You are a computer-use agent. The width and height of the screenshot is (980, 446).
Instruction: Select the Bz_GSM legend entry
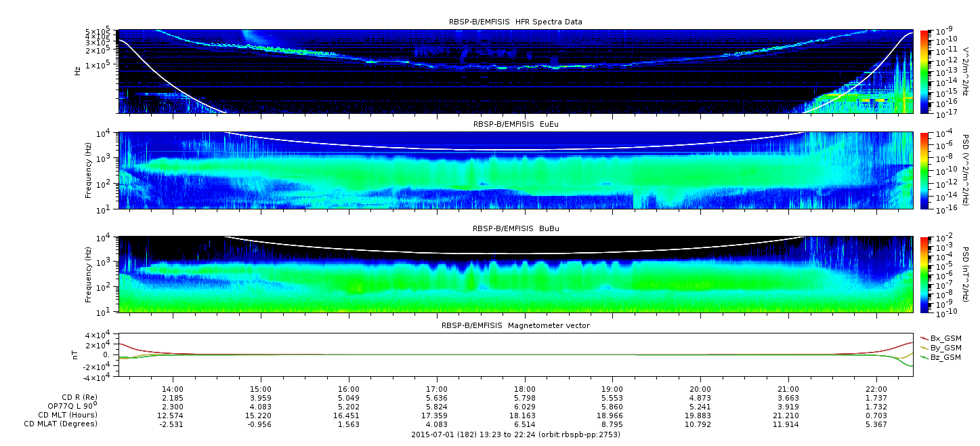[x=945, y=357]
